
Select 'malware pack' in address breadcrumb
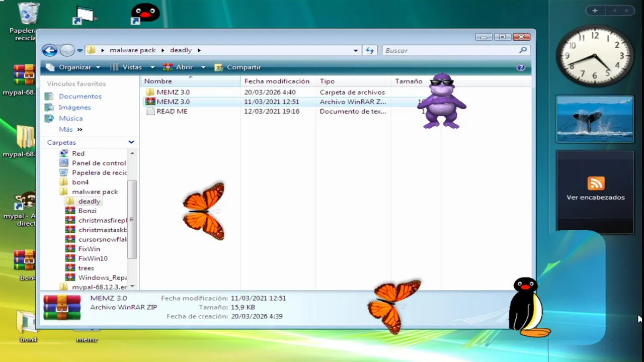coord(132,50)
